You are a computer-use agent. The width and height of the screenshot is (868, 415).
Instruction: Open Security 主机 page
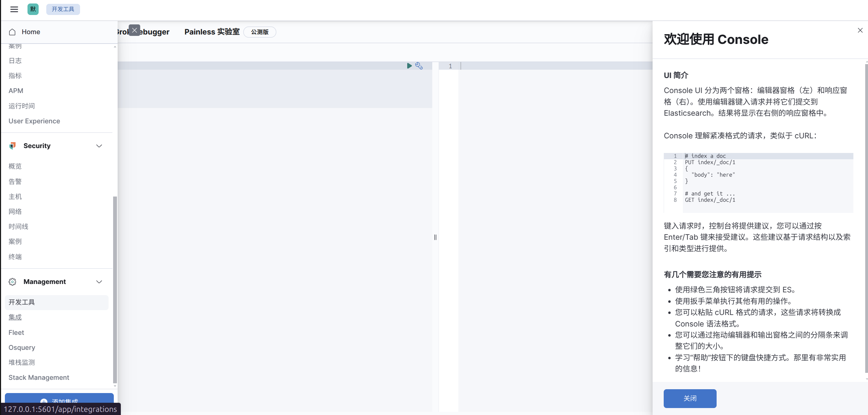15,197
